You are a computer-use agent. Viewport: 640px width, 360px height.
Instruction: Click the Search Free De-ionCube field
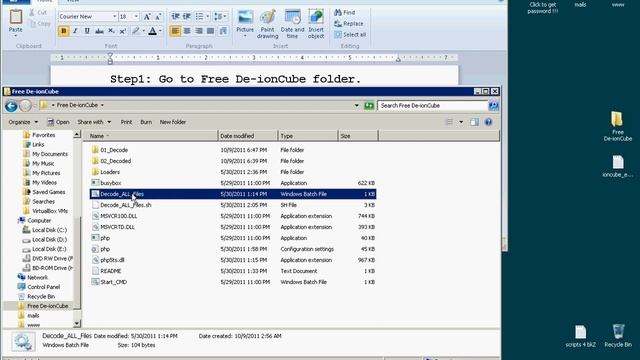[432, 106]
